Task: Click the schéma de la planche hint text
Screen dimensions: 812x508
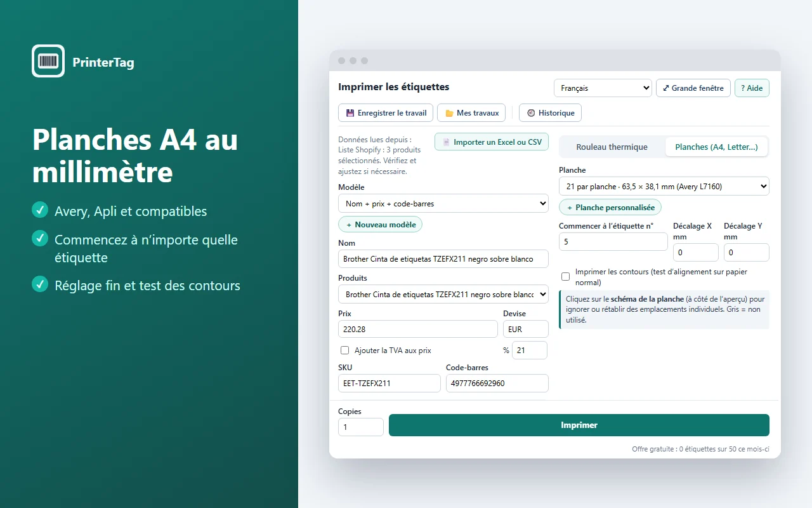Action: click(665, 309)
